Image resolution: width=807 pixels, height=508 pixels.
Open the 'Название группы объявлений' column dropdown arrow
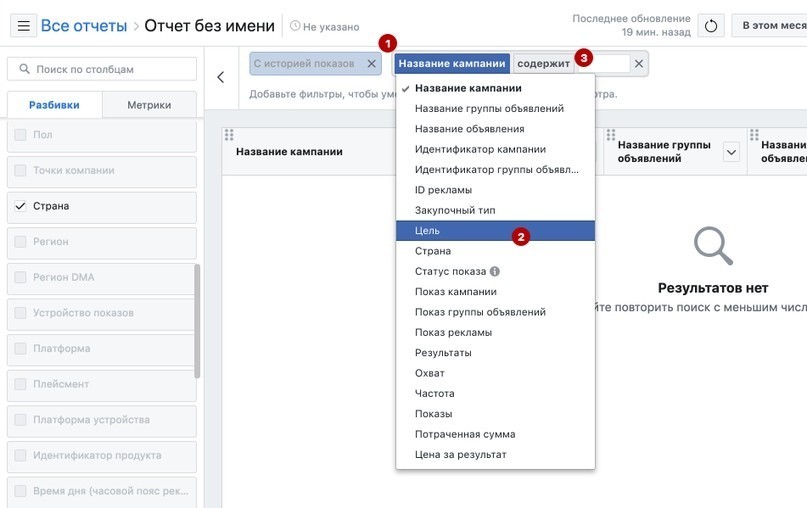click(731, 152)
